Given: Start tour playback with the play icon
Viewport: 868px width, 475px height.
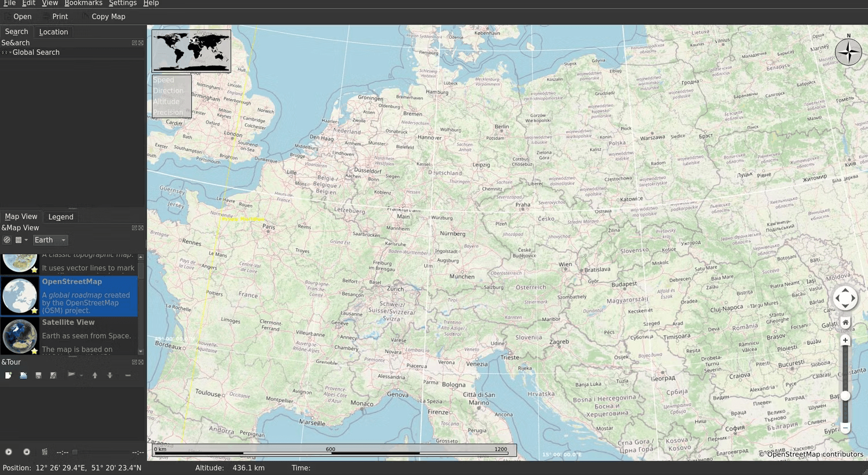Looking at the screenshot, I should (x=9, y=452).
